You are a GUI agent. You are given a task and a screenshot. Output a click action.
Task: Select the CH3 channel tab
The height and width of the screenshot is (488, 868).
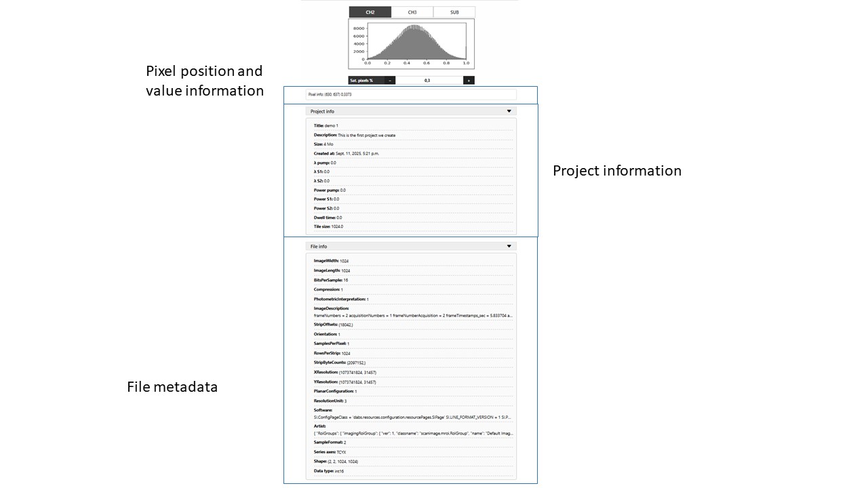(x=412, y=12)
